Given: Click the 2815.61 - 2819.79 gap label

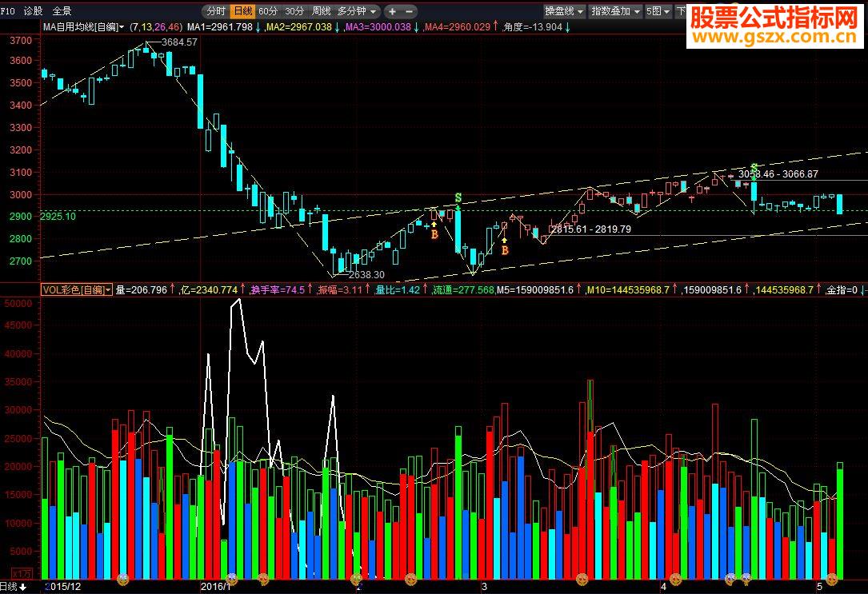Looking at the screenshot, I should 591,229.
